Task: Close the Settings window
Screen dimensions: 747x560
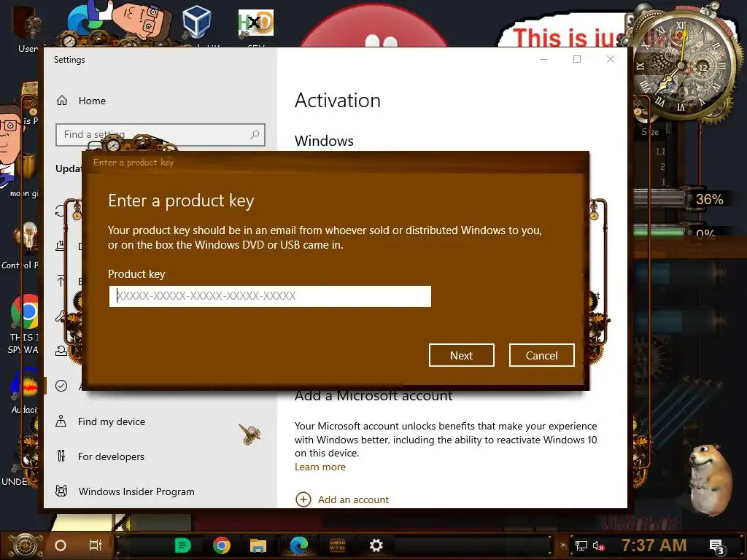Action: [611, 59]
